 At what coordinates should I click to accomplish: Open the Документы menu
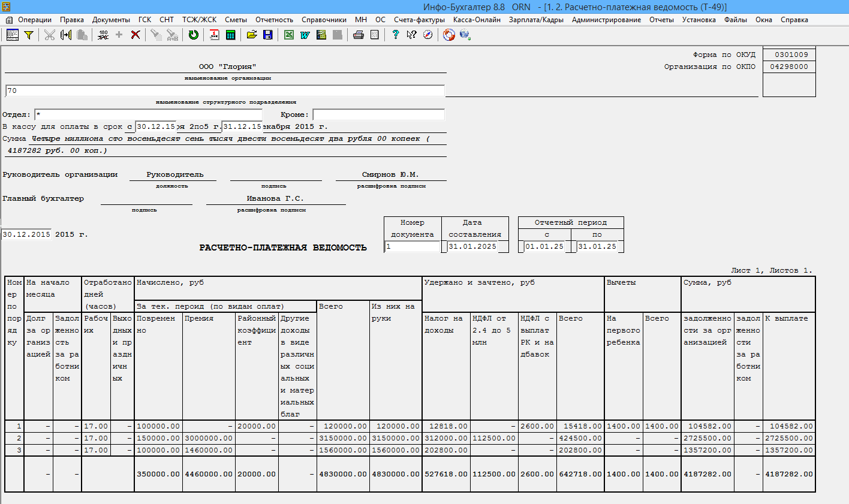click(x=111, y=20)
